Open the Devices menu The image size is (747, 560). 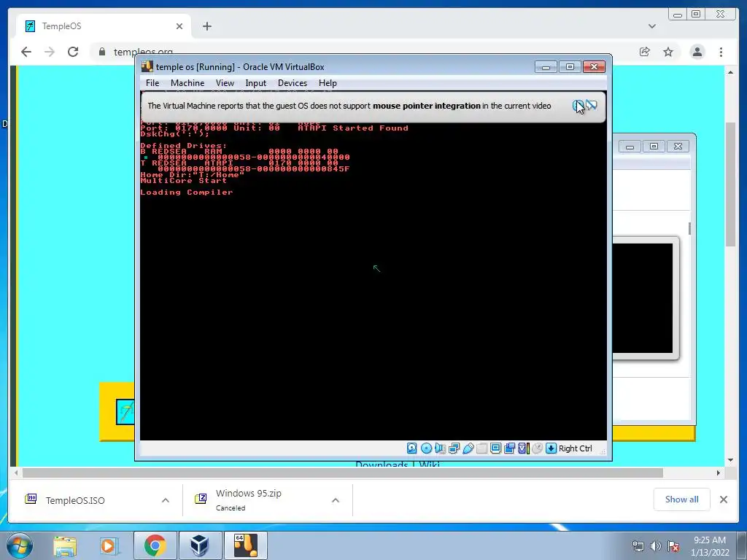click(293, 83)
